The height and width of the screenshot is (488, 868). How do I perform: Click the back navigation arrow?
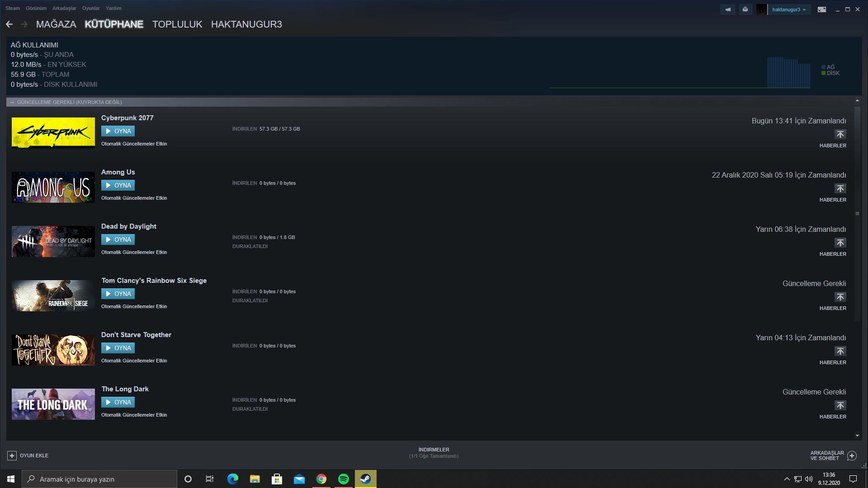click(9, 24)
